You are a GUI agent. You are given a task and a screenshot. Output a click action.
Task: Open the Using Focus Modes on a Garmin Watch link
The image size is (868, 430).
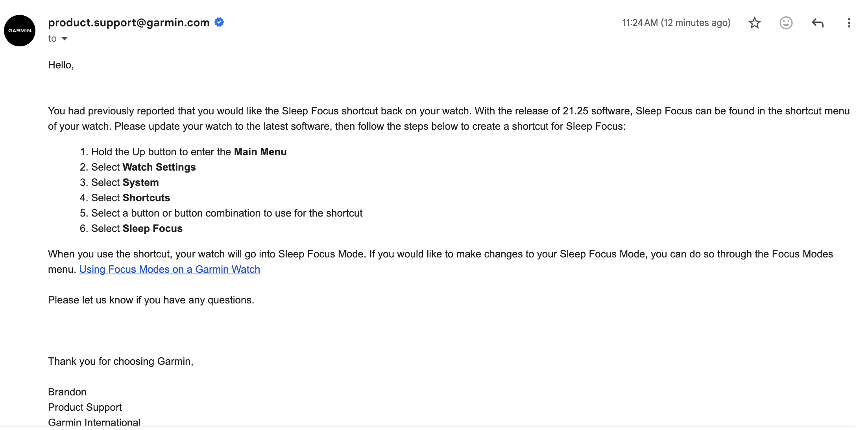click(x=170, y=269)
